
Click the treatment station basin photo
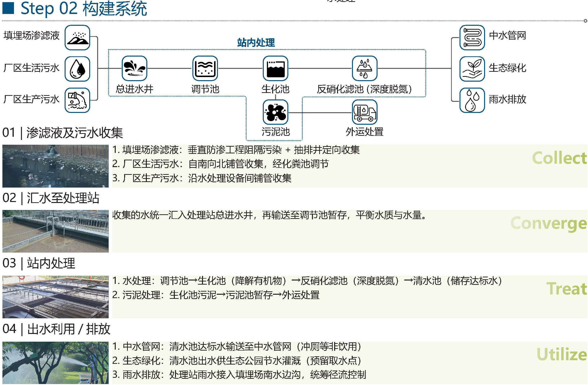pyautogui.click(x=55, y=231)
